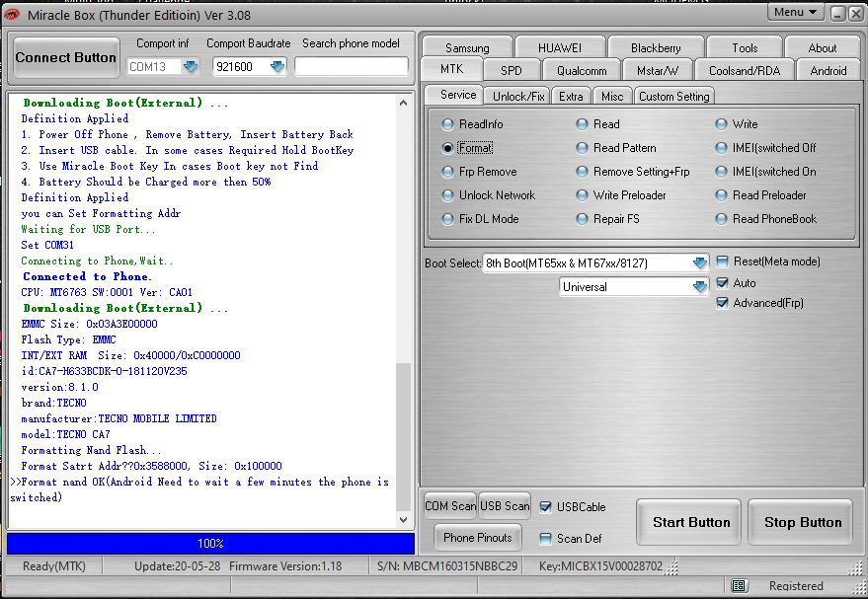Screen dimensions: 868x599
Task: Click the Stop Button
Action: (x=803, y=522)
